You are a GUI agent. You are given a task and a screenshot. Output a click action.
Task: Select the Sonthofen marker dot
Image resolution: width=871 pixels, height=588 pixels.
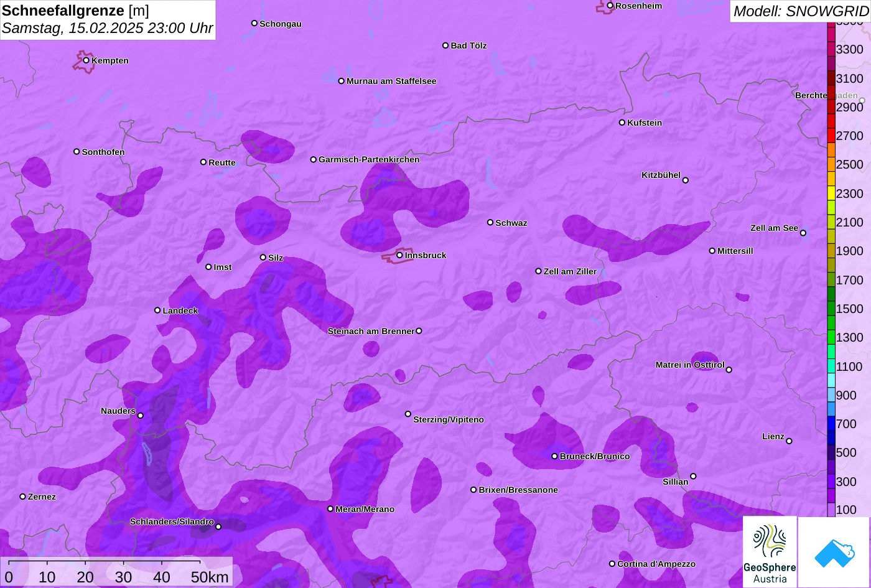tap(77, 152)
